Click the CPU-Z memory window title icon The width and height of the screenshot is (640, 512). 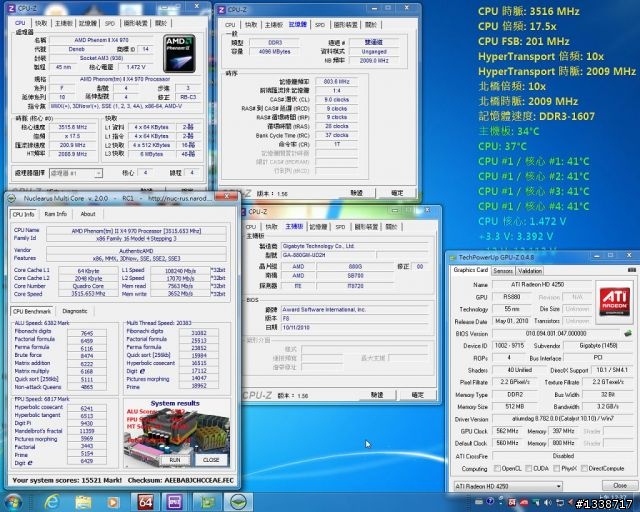(221, 10)
